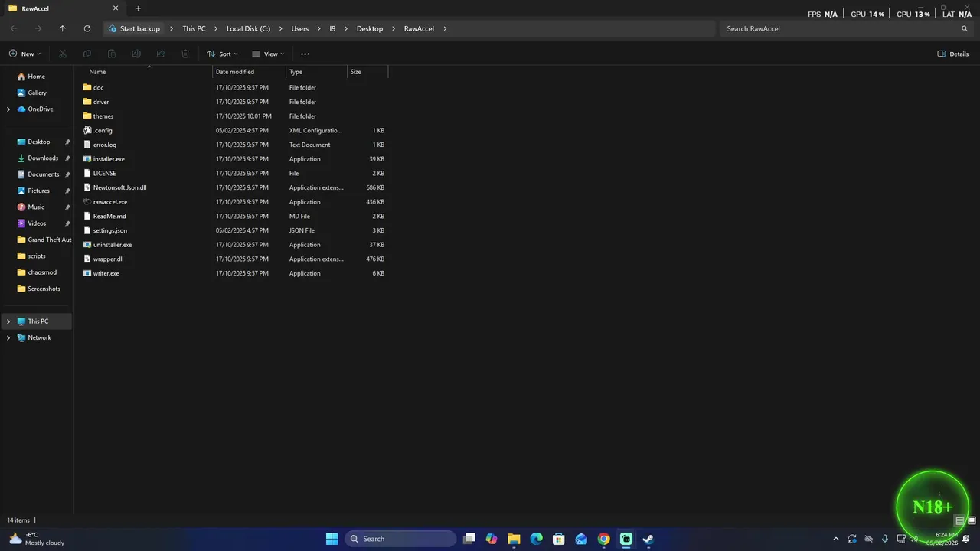980x551 pixels.
Task: Open the View dropdown
Action: click(x=268, y=54)
